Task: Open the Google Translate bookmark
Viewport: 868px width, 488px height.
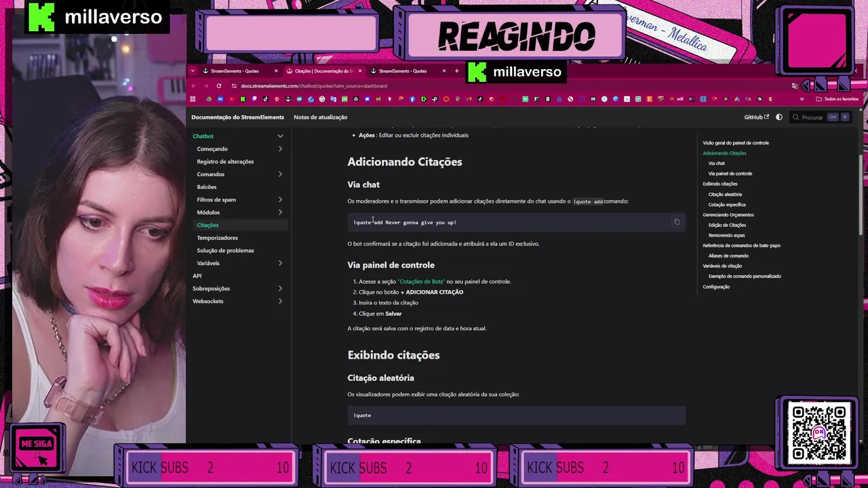Action: [x=333, y=99]
